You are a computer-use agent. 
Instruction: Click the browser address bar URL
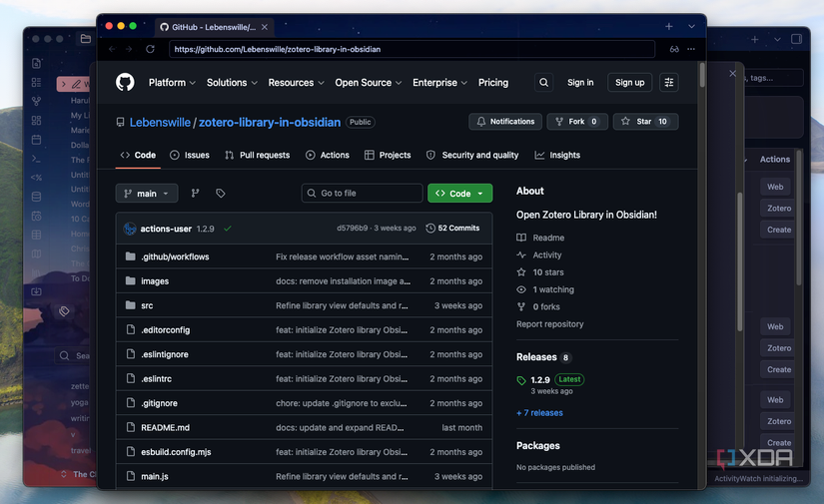(x=412, y=49)
